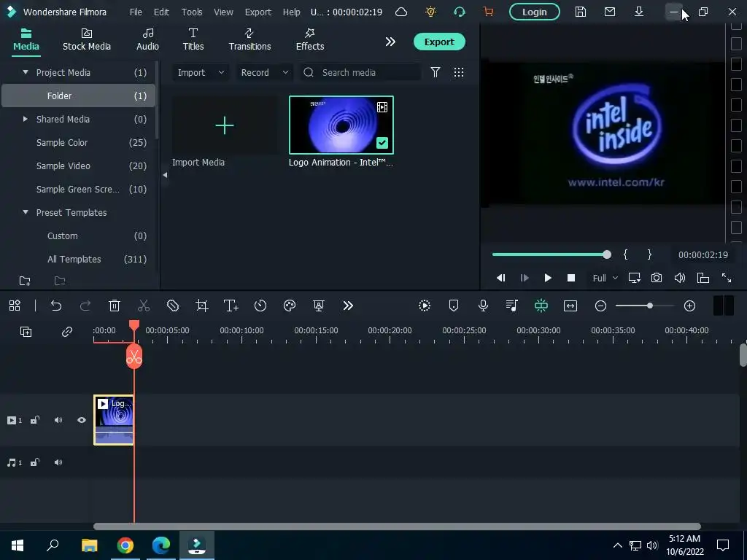Add new folder in media panel
Viewport: 747px width, 560px height.
[25, 281]
